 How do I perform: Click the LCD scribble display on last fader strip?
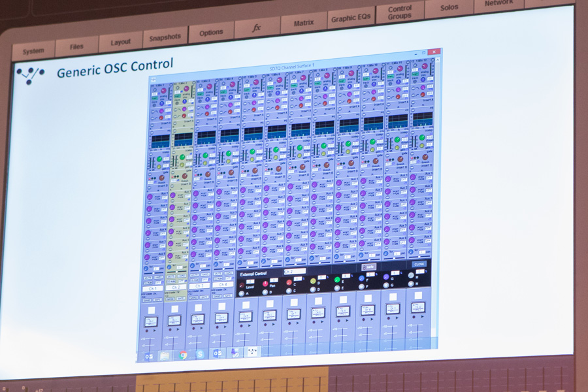pyautogui.click(x=418, y=307)
